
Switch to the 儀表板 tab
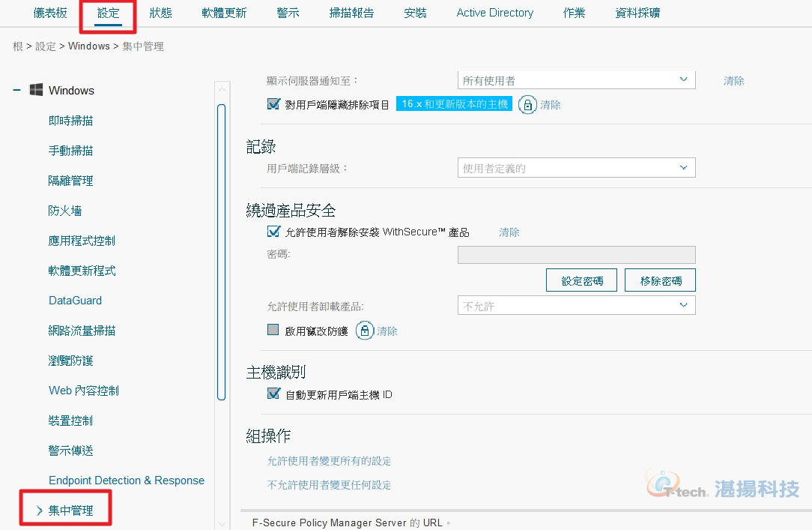click(x=50, y=13)
